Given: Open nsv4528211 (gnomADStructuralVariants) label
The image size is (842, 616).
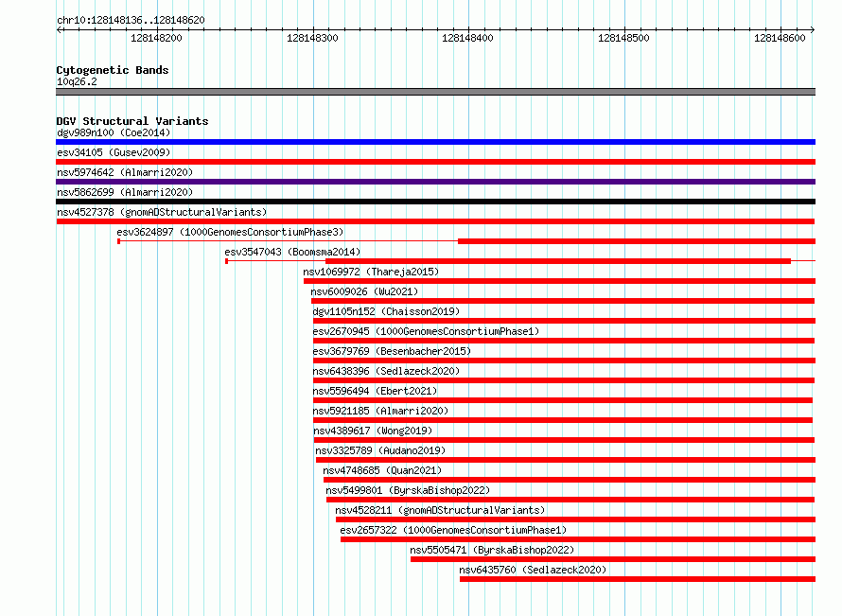Looking at the screenshot, I should (x=440, y=510).
